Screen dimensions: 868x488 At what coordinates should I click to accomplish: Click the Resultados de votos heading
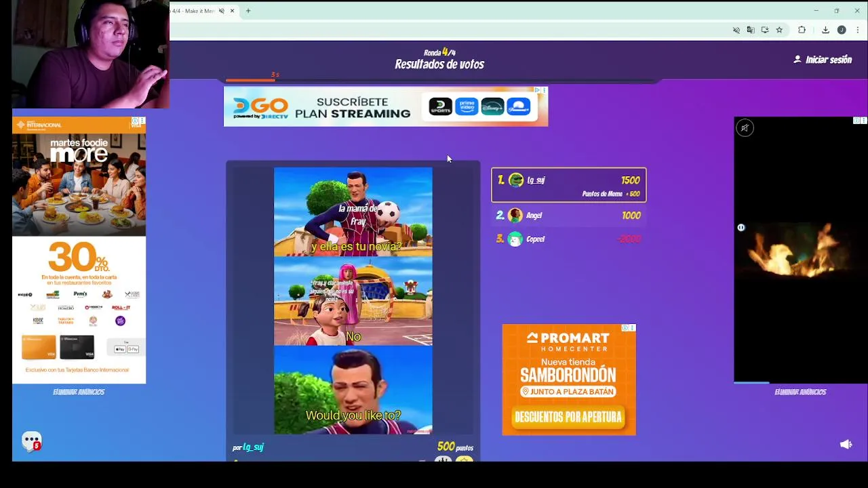(439, 64)
